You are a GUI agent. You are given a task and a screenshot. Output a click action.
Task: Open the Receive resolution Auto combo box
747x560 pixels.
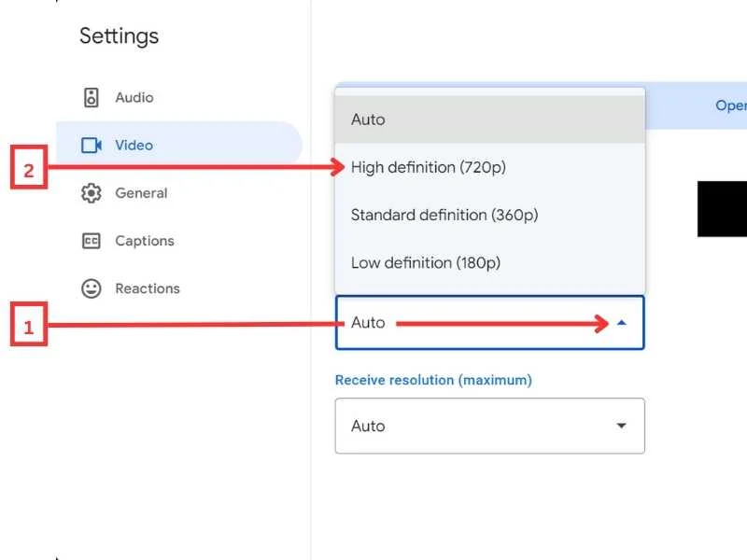tap(489, 426)
